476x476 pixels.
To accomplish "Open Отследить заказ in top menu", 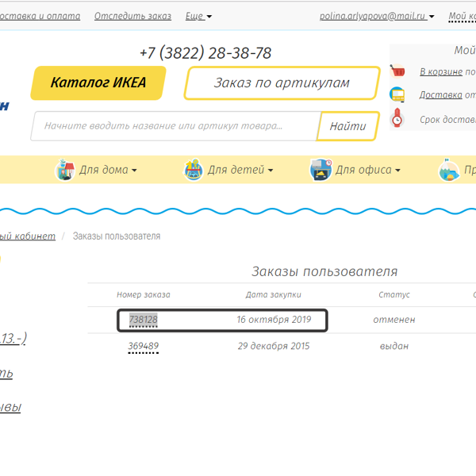I will (132, 16).
